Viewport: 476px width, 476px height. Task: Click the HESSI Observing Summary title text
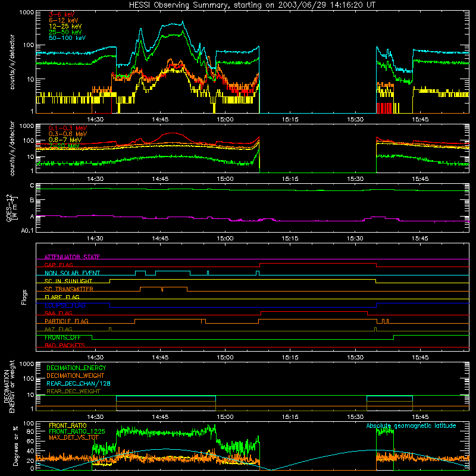pyautogui.click(x=252, y=5)
